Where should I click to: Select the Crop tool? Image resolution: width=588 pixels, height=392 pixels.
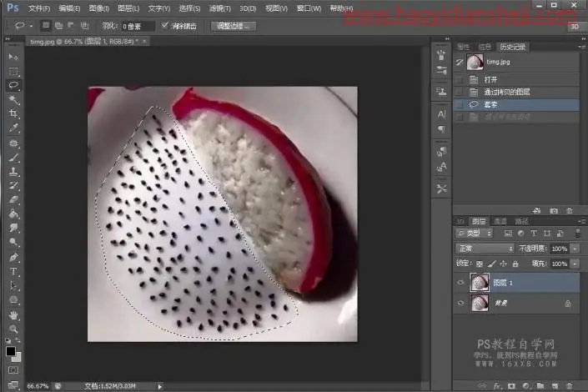(13, 114)
